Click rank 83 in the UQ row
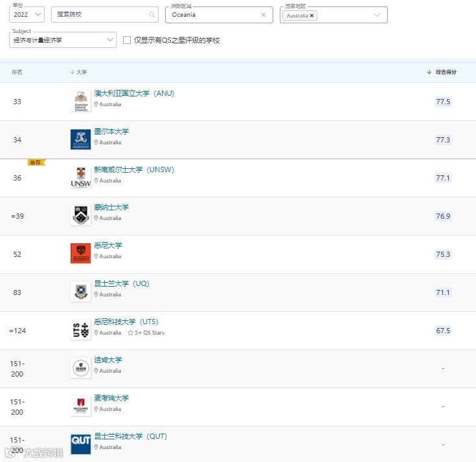The width and height of the screenshot is (476, 462). [x=17, y=292]
